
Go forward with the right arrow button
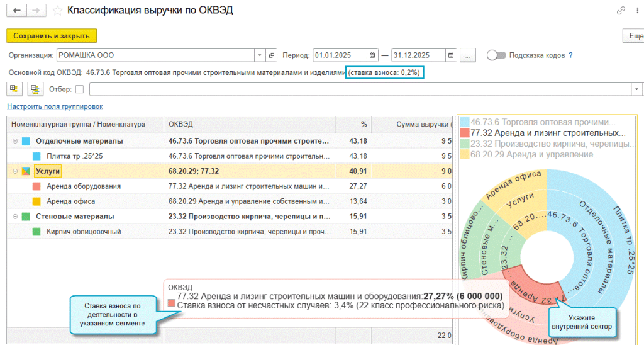coord(36,10)
